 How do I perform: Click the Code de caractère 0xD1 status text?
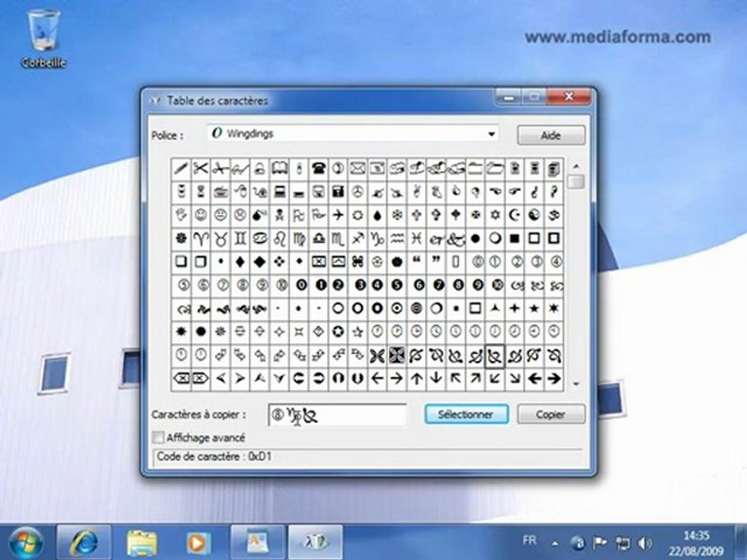coord(215,457)
